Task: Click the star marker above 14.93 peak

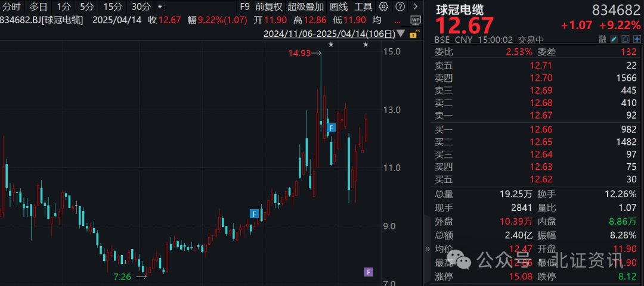Action: tap(330, 44)
